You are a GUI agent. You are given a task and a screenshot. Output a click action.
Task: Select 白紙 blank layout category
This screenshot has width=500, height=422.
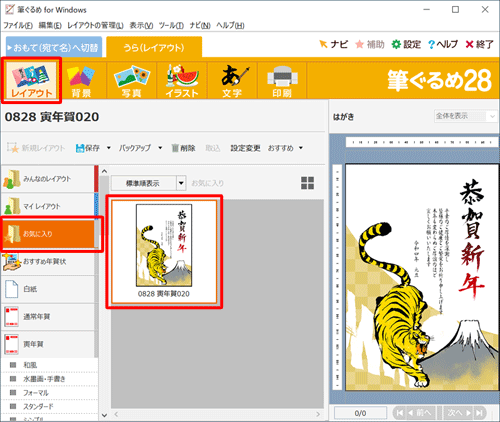(x=49, y=289)
